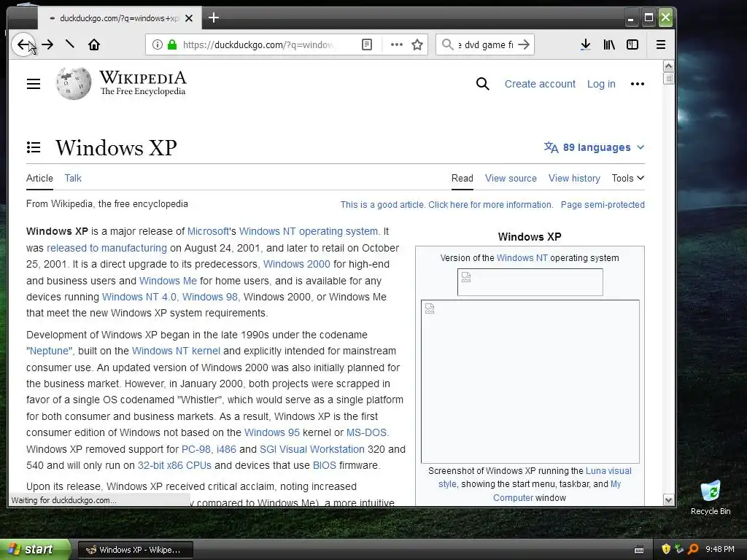Click the address bar URL field
This screenshot has height=560, width=747.
[258, 44]
